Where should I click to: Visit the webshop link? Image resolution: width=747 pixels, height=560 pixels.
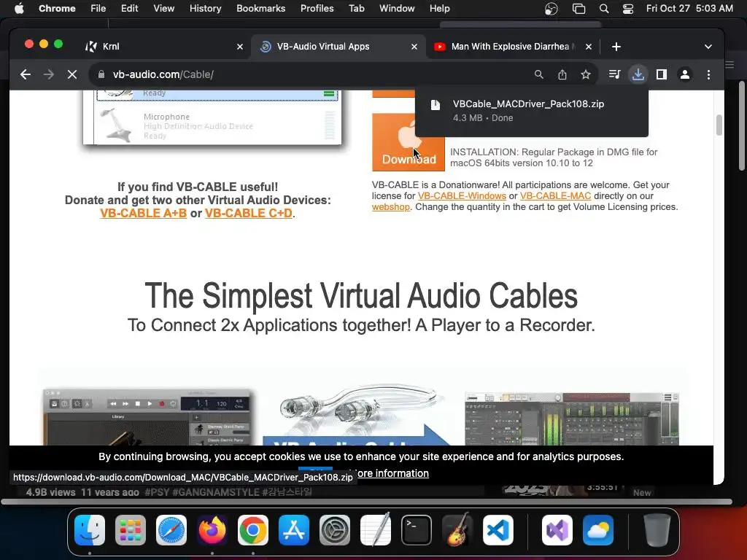click(391, 206)
